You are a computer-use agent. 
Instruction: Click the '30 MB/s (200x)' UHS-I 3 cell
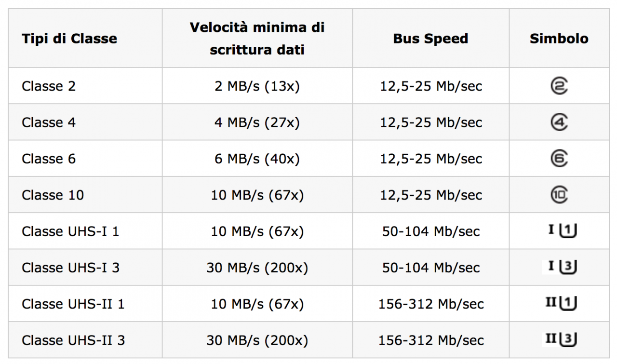[257, 268]
